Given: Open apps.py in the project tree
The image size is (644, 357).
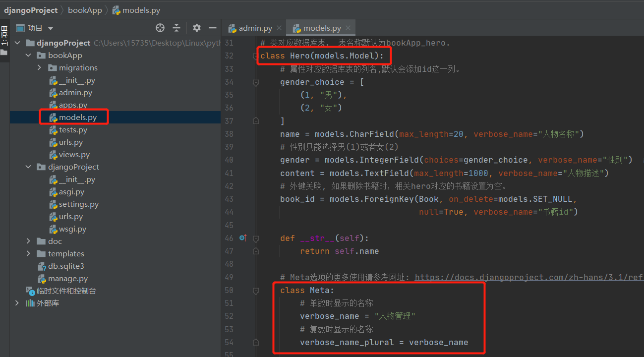Looking at the screenshot, I should tap(73, 105).
